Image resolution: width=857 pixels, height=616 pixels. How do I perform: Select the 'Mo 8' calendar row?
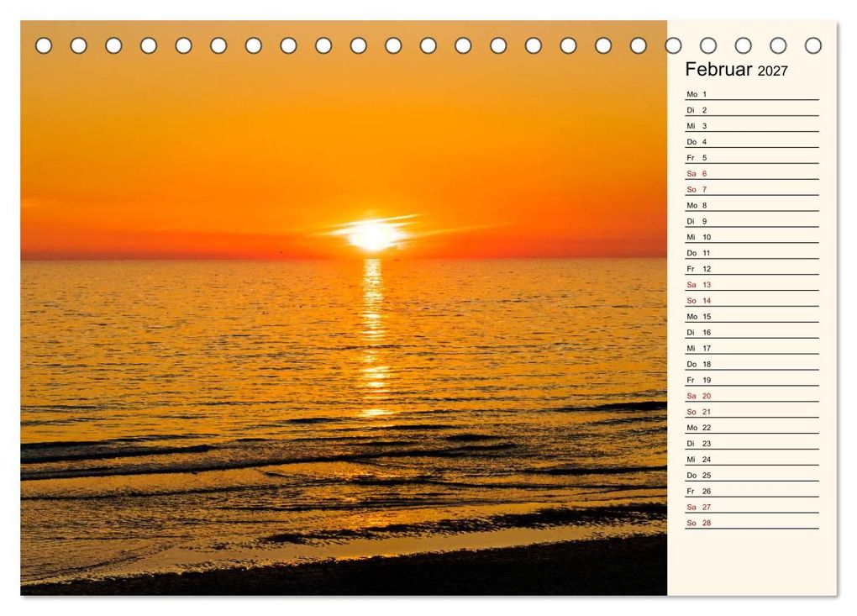tap(751, 205)
